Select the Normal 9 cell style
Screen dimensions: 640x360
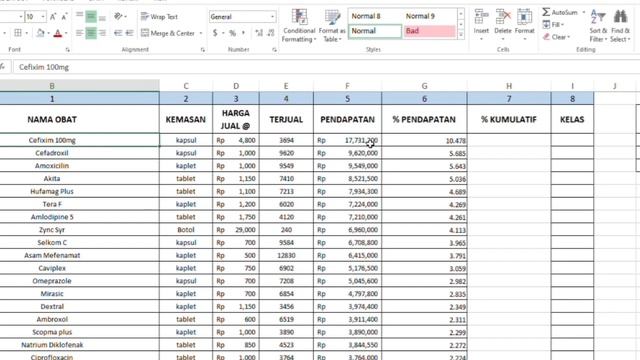pyautogui.click(x=430, y=16)
